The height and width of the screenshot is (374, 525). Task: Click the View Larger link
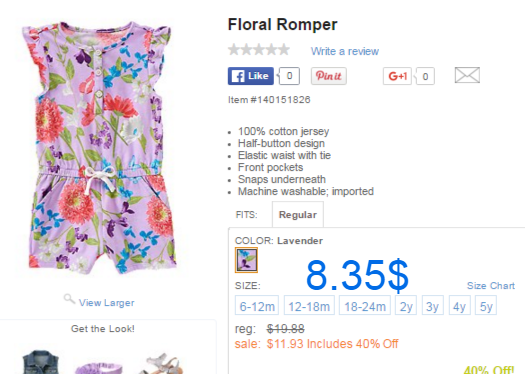pyautogui.click(x=106, y=303)
